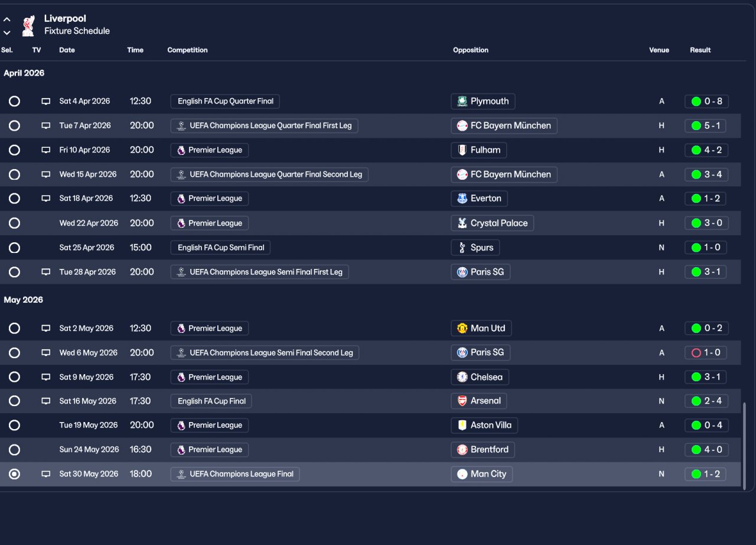The width and height of the screenshot is (756, 545).
Task: Click the Man City club badge
Action: 462,474
